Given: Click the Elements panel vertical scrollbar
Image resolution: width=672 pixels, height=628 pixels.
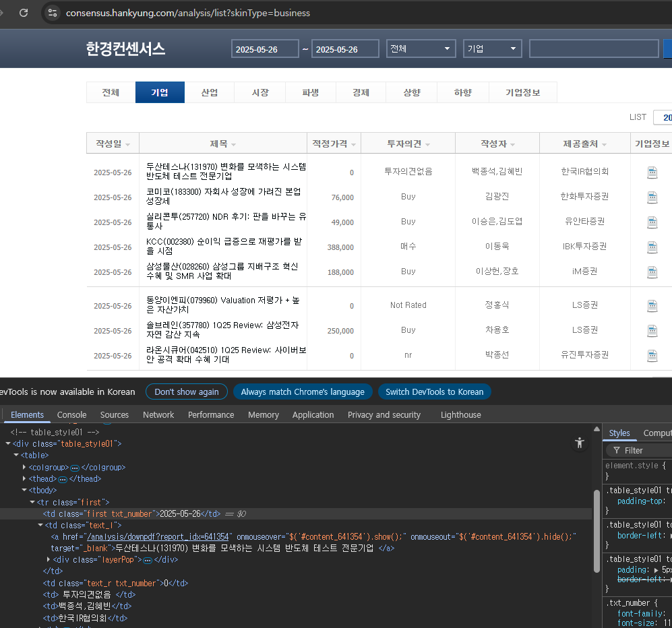Looking at the screenshot, I should click(597, 530).
